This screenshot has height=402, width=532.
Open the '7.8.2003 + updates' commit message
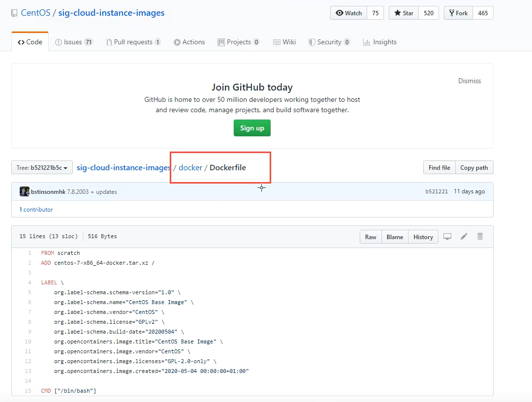(92, 192)
